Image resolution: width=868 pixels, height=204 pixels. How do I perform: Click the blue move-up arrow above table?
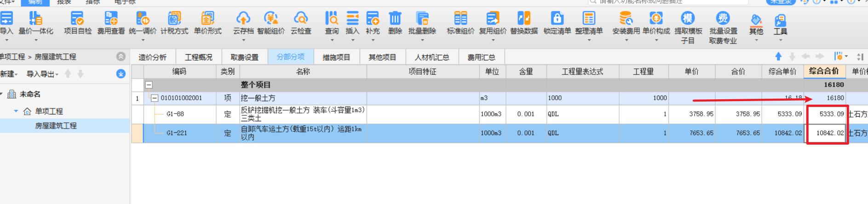[778, 56]
